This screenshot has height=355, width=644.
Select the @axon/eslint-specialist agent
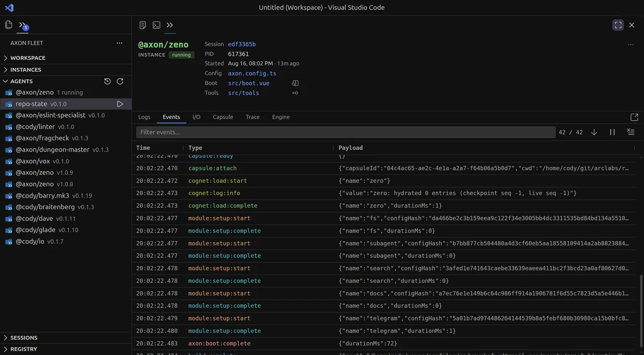(65, 115)
